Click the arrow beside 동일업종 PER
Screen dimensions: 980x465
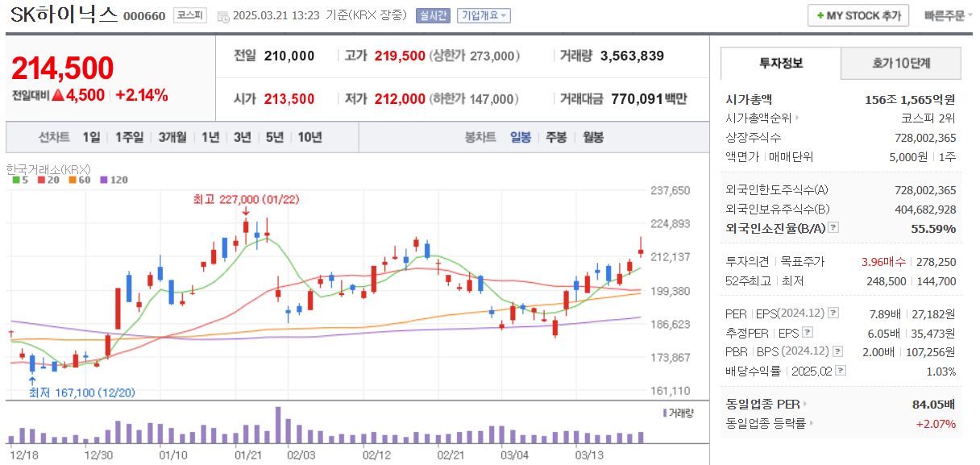pyautogui.click(x=804, y=404)
